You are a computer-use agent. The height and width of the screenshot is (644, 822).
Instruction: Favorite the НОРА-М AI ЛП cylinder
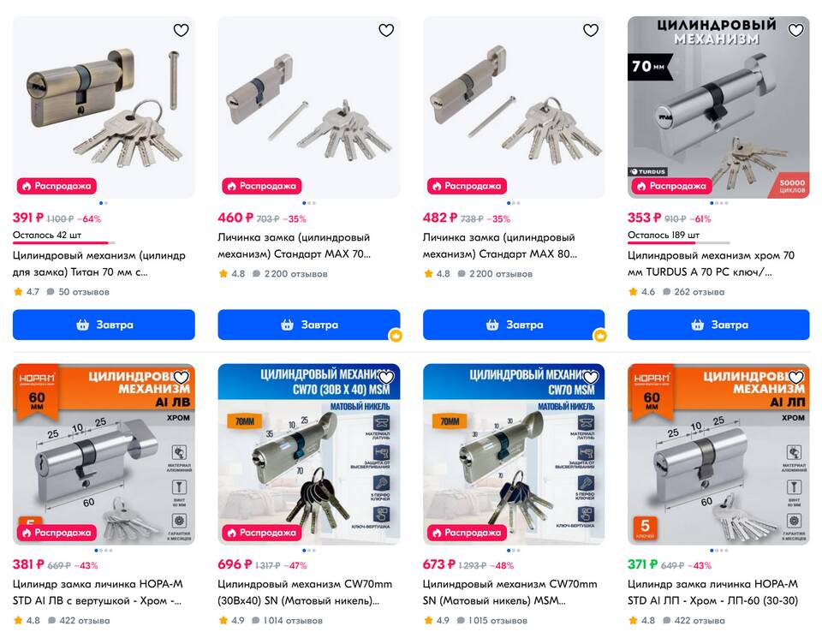(x=795, y=377)
